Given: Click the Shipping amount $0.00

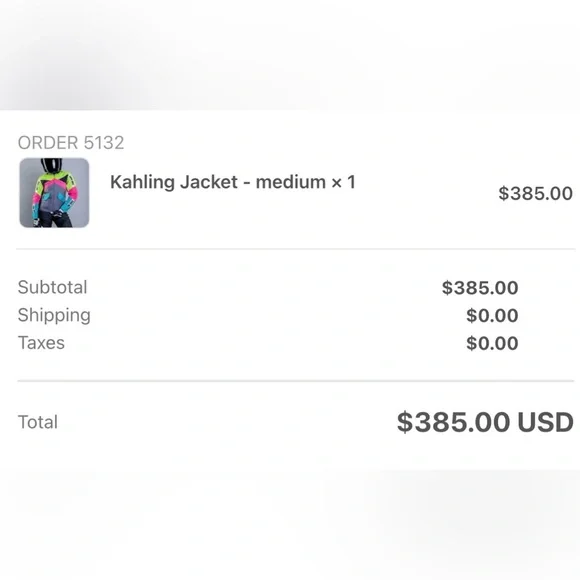Looking at the screenshot, I should 492,316.
